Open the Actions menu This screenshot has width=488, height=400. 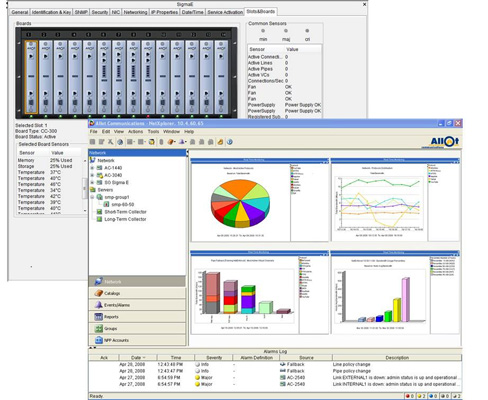[135, 132]
